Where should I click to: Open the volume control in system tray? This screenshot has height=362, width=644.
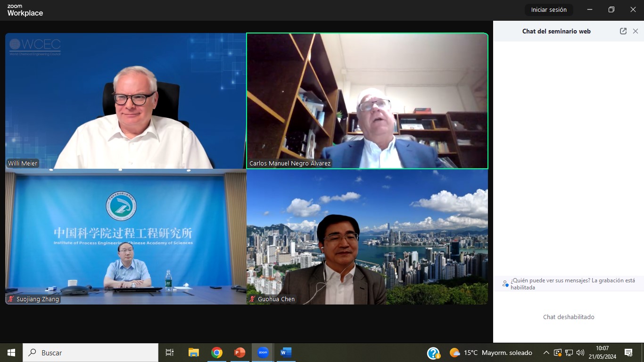pyautogui.click(x=580, y=353)
